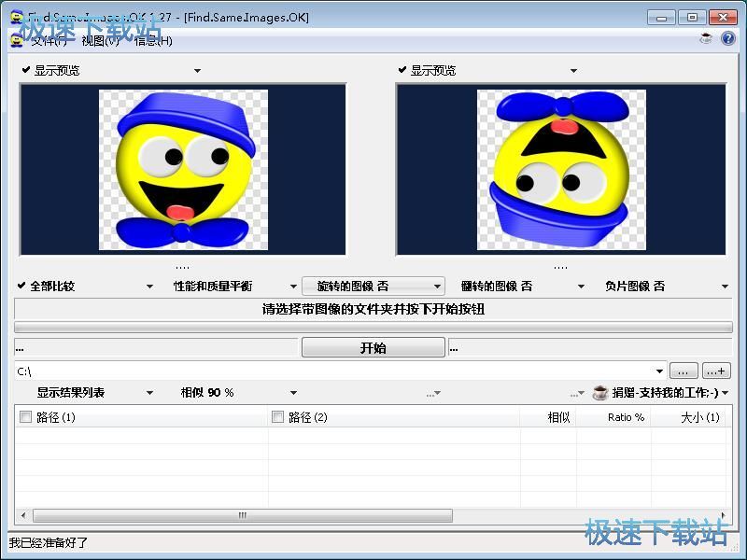Click the donate coffee cup icon

pos(600,393)
